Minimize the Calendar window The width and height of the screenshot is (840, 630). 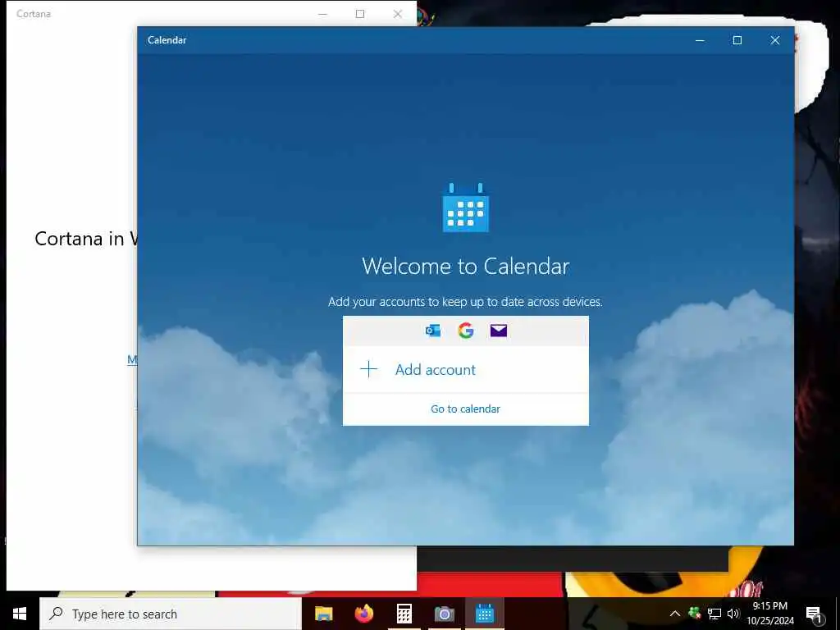pyautogui.click(x=700, y=40)
